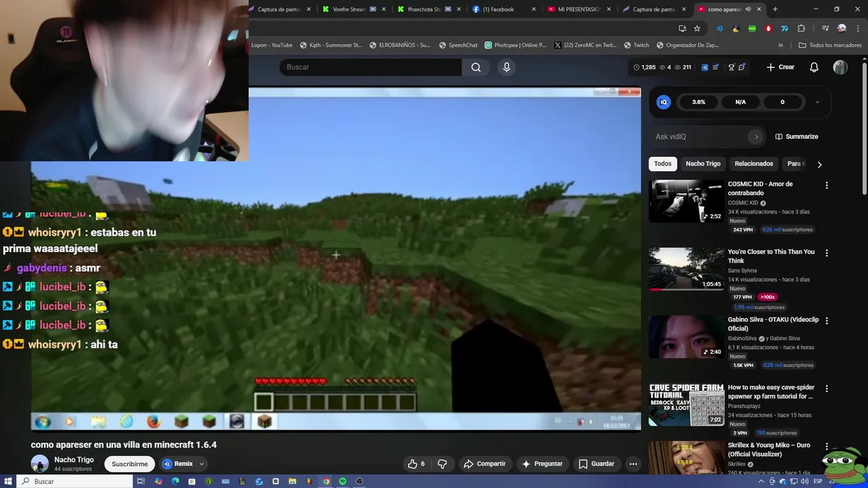Image resolution: width=868 pixels, height=488 pixels.
Task: Open Windows Start menu
Action: coord(8,481)
